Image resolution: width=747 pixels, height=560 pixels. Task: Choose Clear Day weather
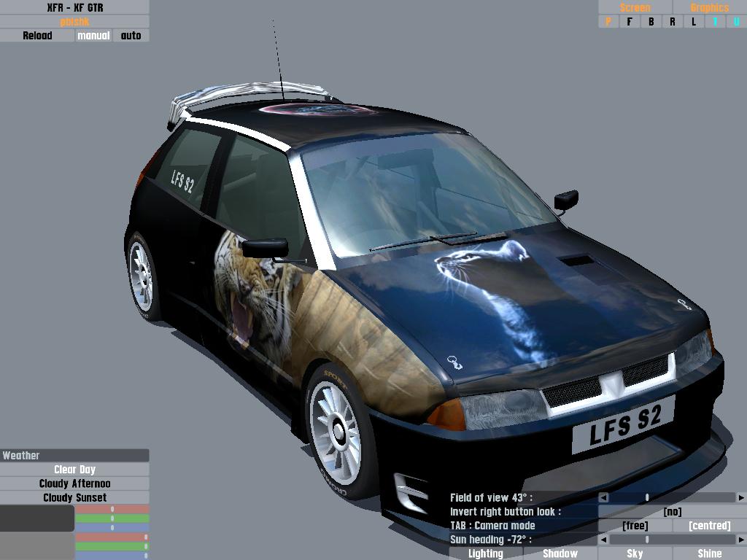tap(75, 470)
